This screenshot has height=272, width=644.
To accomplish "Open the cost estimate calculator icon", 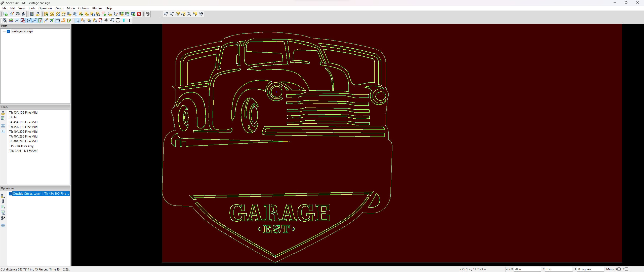I will pyautogui.click(x=32, y=14).
